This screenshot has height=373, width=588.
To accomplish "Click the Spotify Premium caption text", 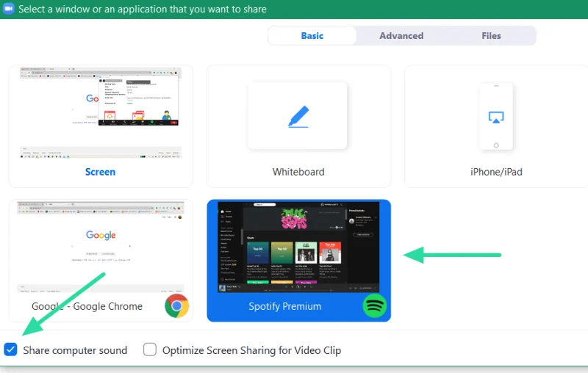I will point(284,306).
